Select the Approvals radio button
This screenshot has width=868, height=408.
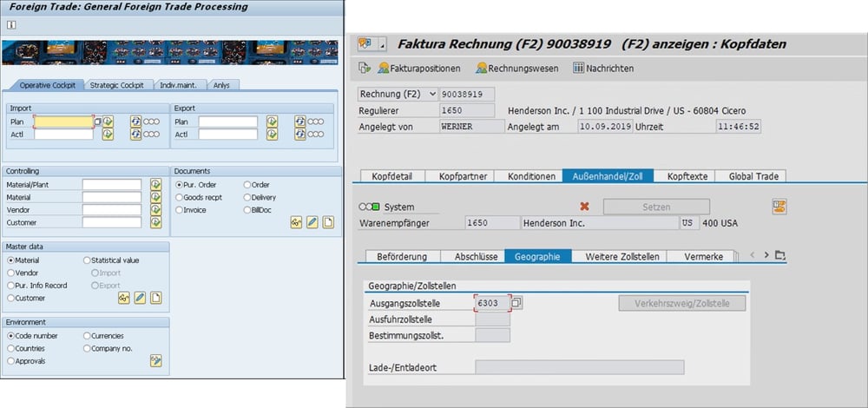point(10,361)
